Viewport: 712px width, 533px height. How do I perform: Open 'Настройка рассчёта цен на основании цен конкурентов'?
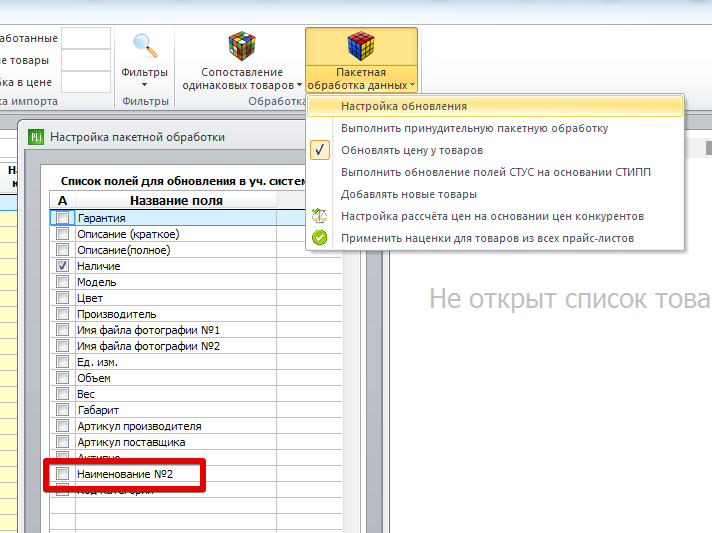click(492, 216)
